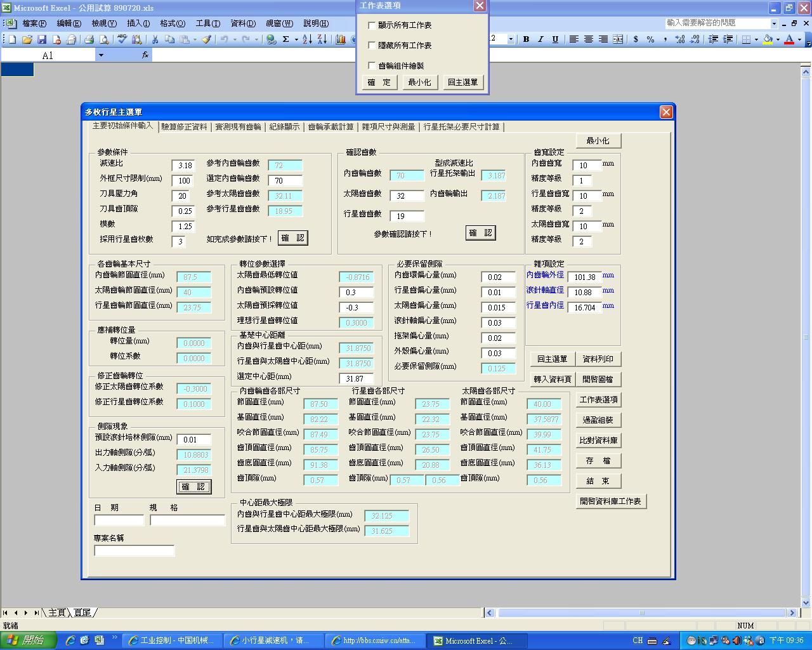812x650 pixels.
Task: Apply Percent style icon
Action: [650, 39]
